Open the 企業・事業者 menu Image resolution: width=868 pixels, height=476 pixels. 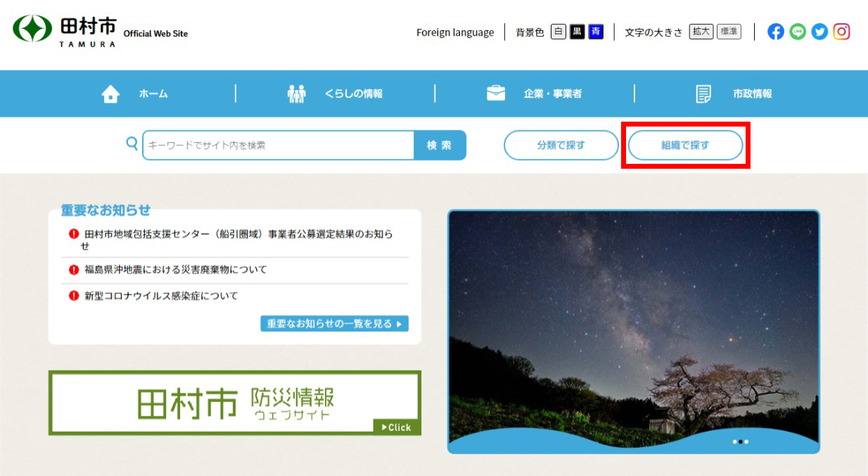coord(553,94)
